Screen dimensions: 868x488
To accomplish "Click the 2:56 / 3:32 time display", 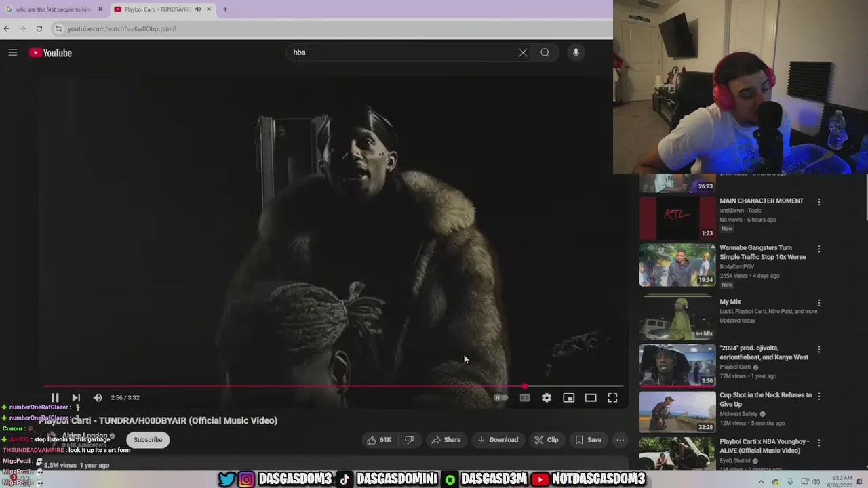I will pos(125,398).
